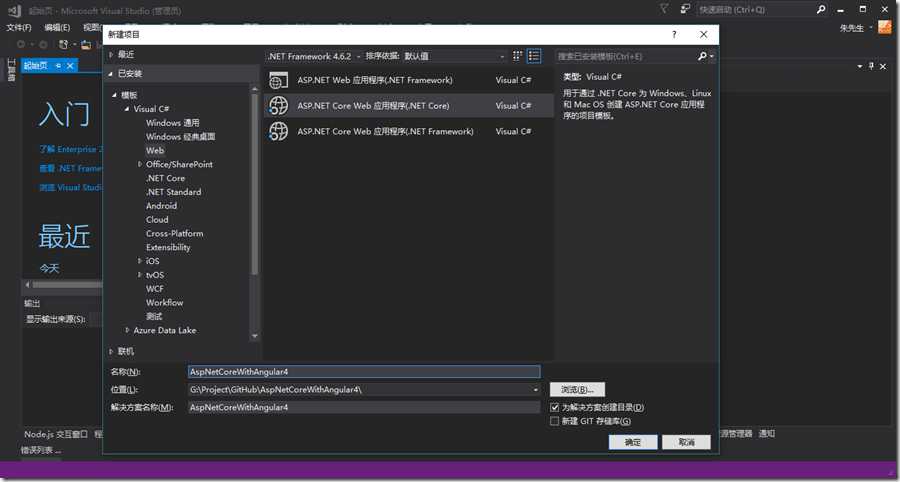Click the installed templates search box

point(626,56)
